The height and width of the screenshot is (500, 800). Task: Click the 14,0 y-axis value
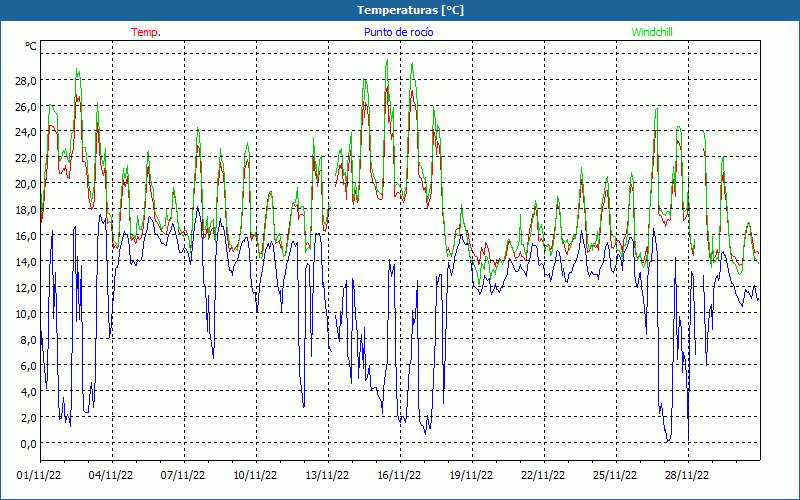28,262
